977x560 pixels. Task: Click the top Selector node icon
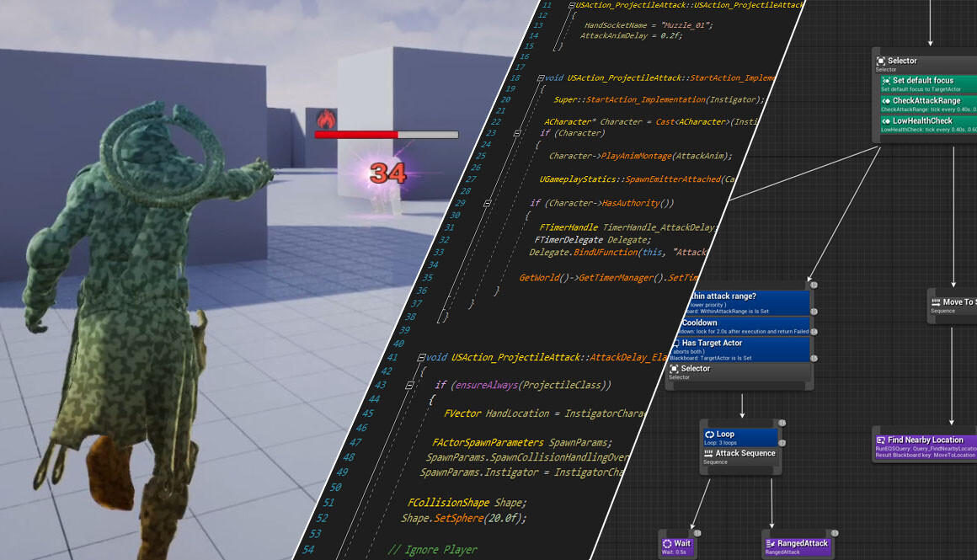(881, 61)
